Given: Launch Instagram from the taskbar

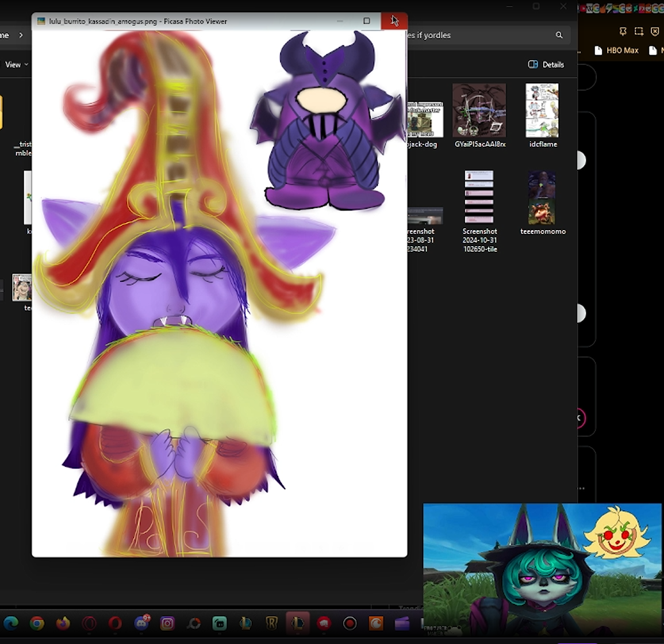Looking at the screenshot, I should coord(167,623).
